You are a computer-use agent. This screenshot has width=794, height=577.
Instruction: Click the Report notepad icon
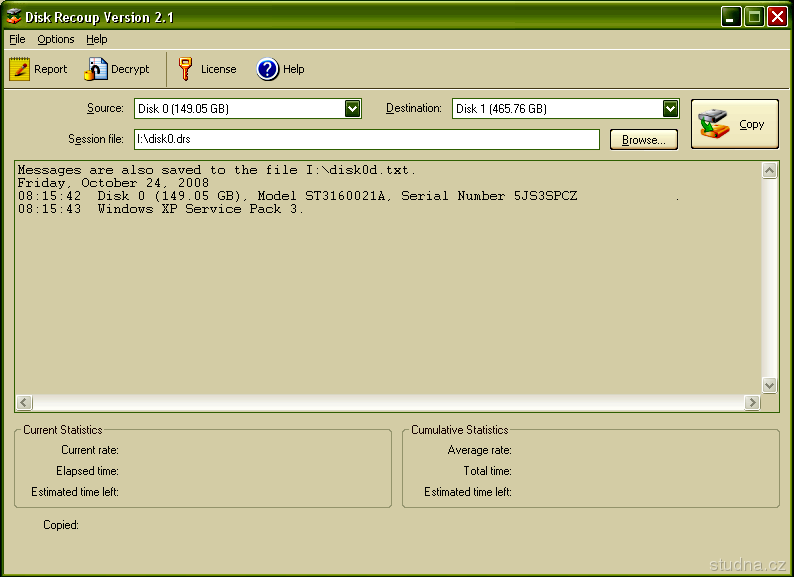tap(19, 69)
